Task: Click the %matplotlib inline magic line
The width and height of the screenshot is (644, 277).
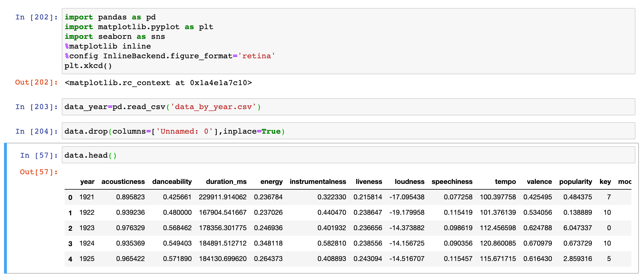Action: coord(108,46)
